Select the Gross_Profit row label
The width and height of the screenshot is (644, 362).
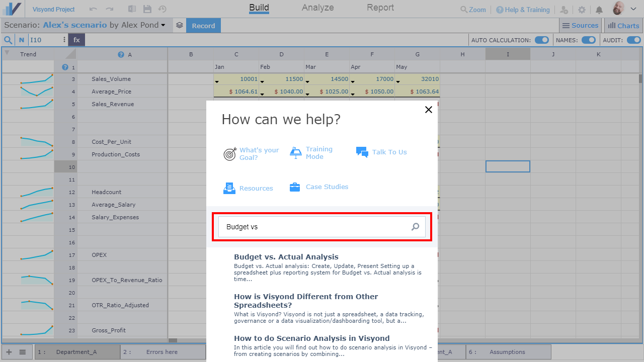click(109, 330)
